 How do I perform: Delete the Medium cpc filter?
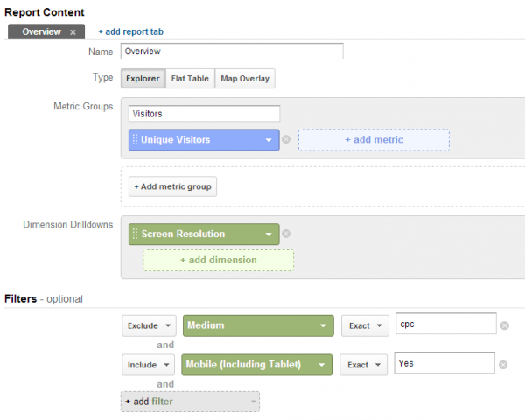tap(504, 325)
